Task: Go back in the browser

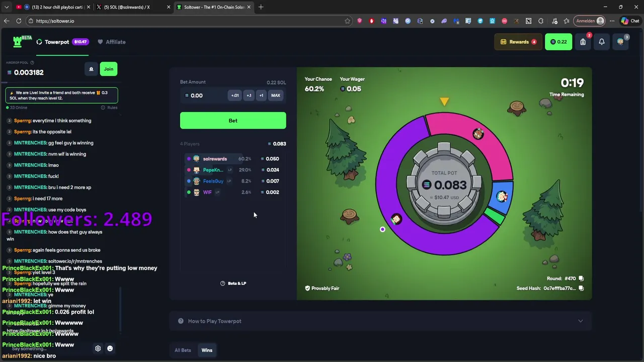Action: pos(7,21)
